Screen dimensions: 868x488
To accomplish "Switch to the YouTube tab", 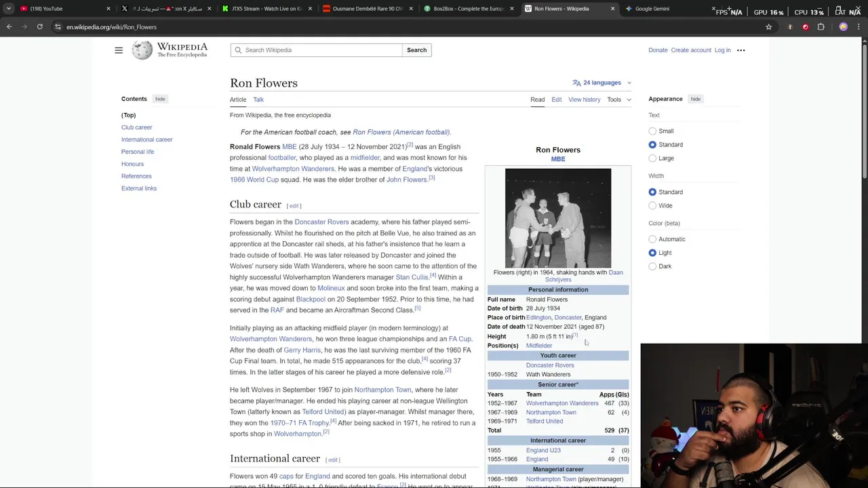I will (64, 9).
